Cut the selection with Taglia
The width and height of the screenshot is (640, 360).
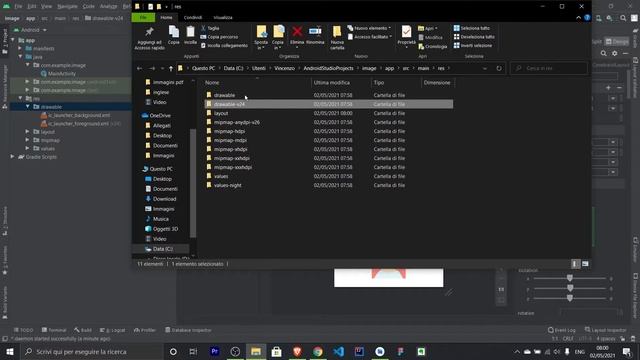click(210, 28)
